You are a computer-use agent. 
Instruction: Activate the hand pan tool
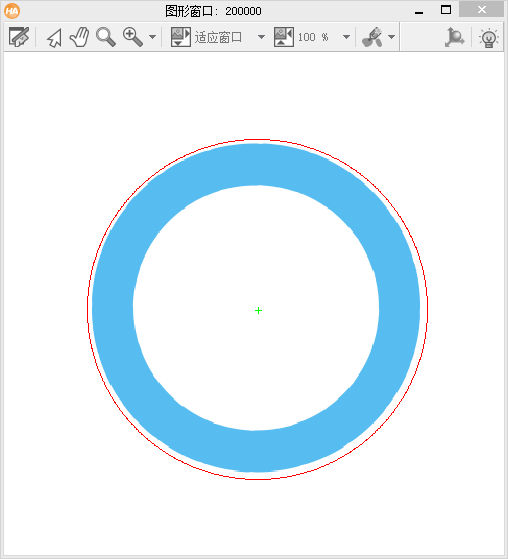coord(79,37)
